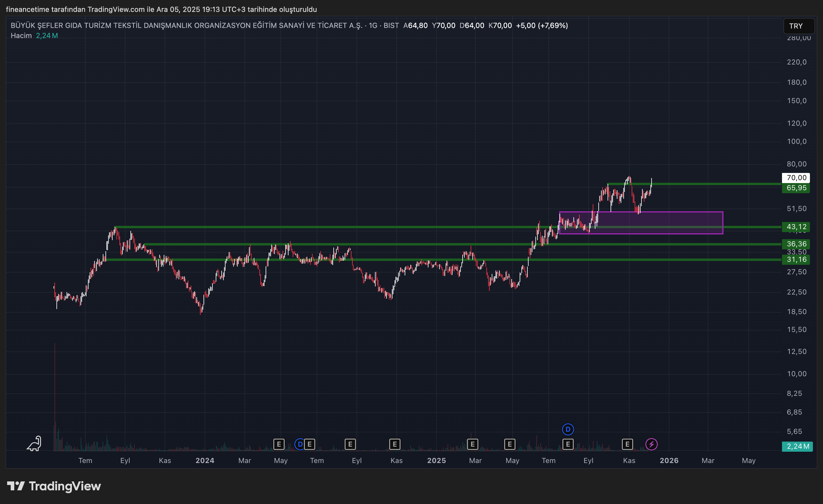Click the earnings E marker above May 2024
The height and width of the screenshot is (504, 823).
[x=279, y=444]
